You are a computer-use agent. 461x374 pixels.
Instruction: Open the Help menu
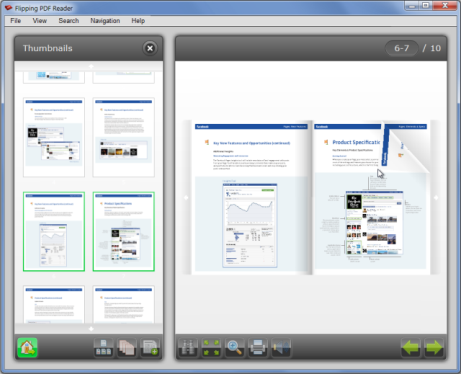[138, 21]
